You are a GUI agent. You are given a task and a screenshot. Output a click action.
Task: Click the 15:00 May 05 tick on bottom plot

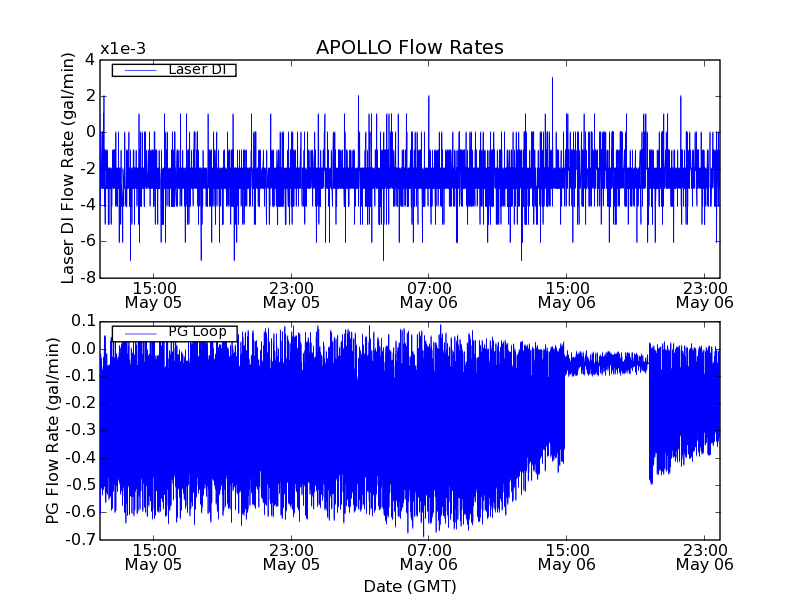tap(153, 556)
